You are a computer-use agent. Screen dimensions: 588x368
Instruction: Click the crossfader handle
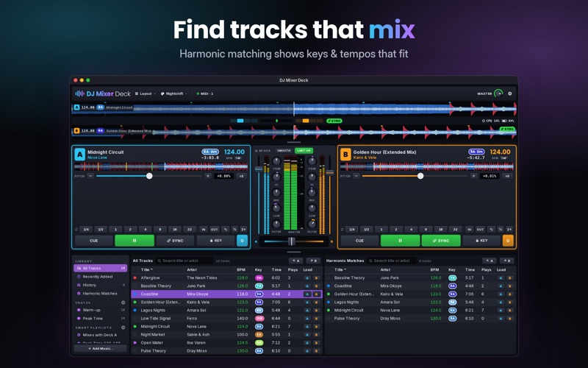pos(291,241)
